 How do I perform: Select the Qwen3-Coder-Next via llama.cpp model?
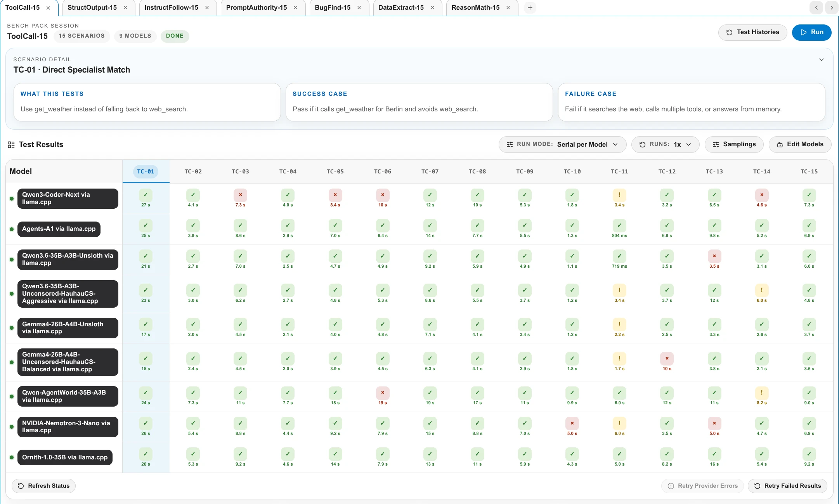[x=68, y=198]
